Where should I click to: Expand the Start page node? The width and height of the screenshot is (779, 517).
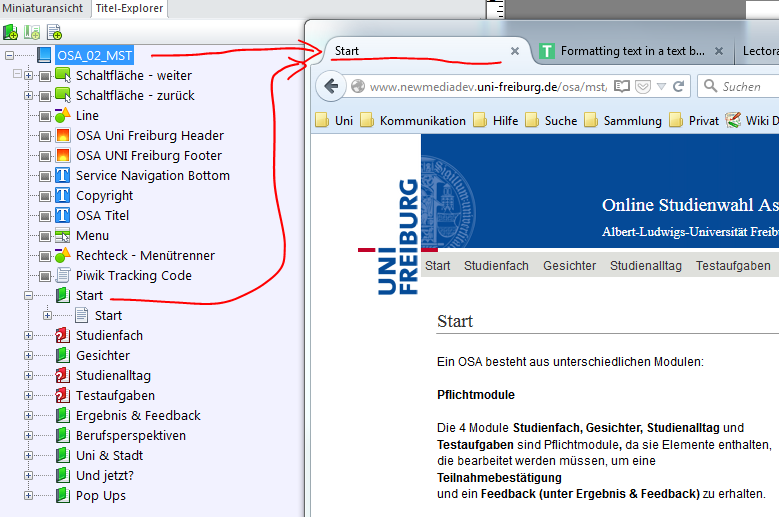(47, 315)
